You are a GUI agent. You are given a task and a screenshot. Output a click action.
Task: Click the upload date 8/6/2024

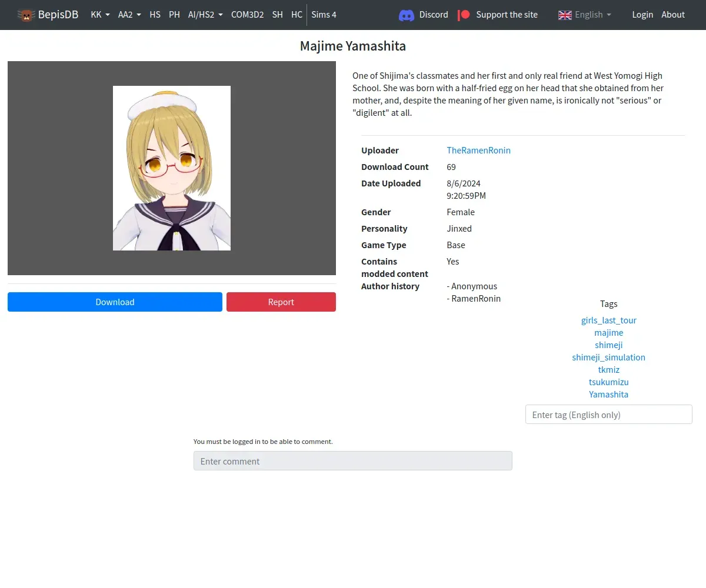(x=464, y=183)
